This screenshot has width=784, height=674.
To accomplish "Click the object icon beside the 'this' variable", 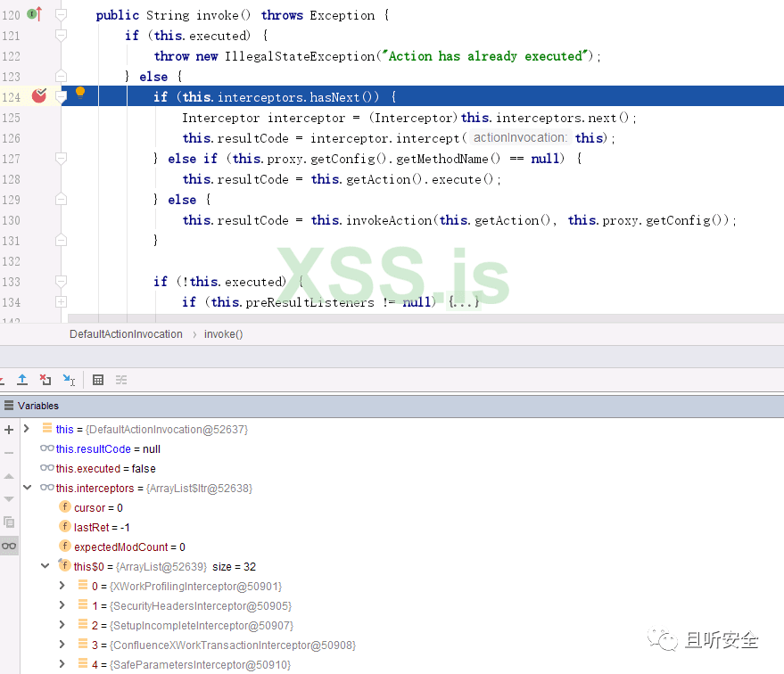I will pos(47,428).
